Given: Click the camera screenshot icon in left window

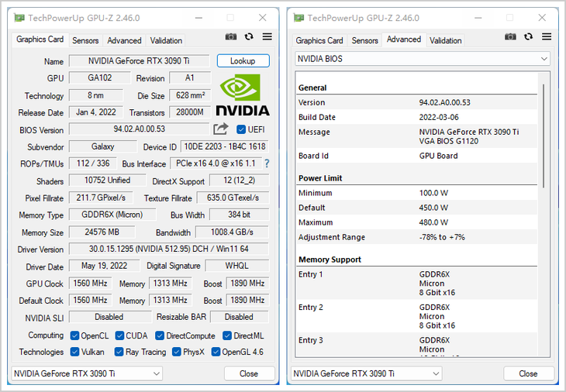Looking at the screenshot, I should (x=231, y=36).
